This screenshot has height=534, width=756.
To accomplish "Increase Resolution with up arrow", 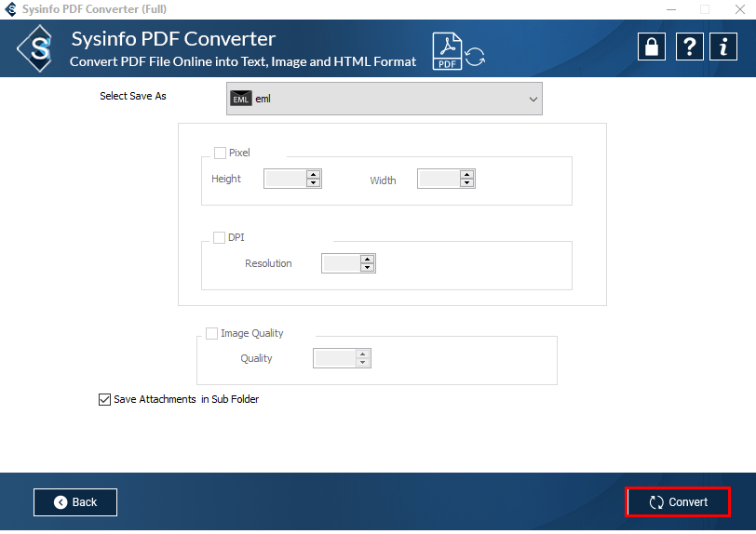I will click(x=368, y=260).
